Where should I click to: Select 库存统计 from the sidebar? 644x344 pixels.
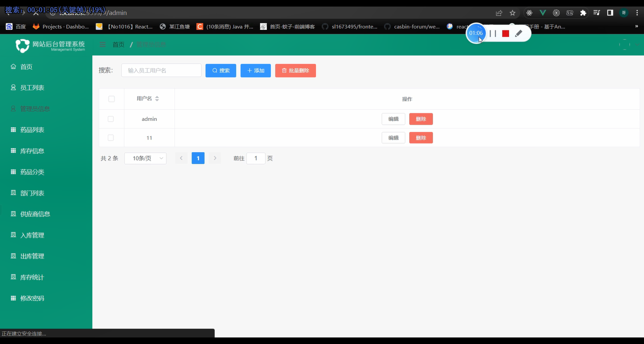[33, 277]
